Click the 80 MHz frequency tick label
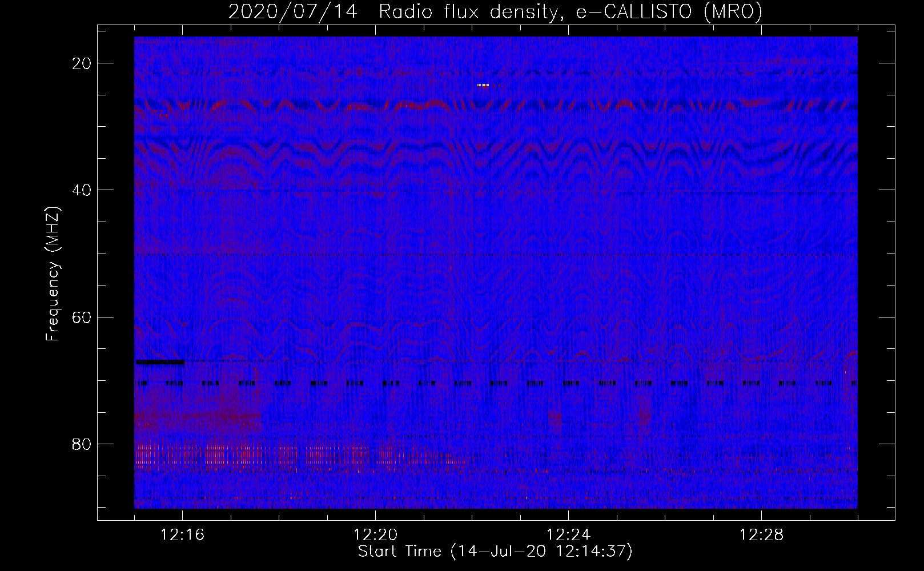 click(x=82, y=444)
